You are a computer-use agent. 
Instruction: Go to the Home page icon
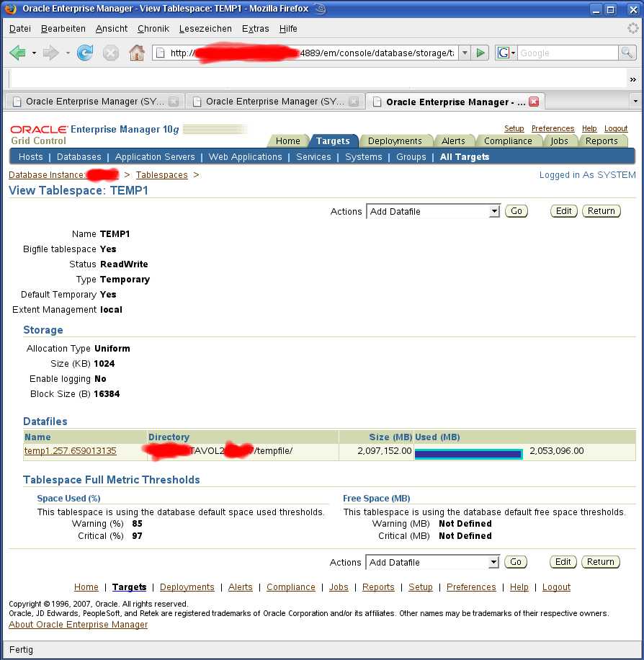coord(136,53)
